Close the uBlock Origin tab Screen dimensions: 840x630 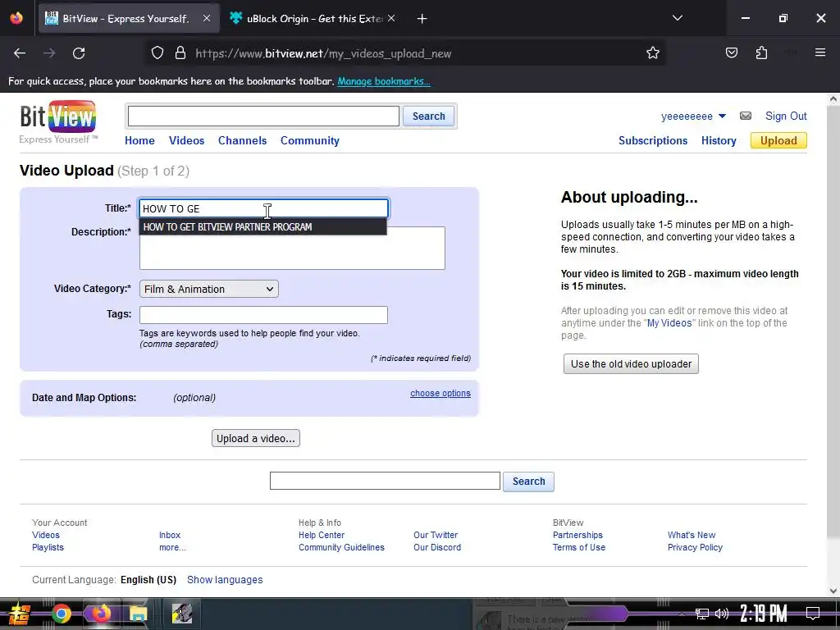tap(391, 18)
